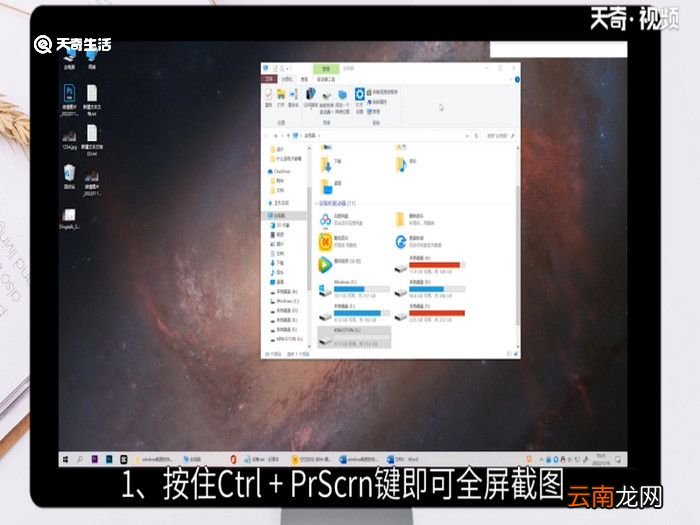Click the taskbar search magnifier
700x525 pixels.
point(80,459)
